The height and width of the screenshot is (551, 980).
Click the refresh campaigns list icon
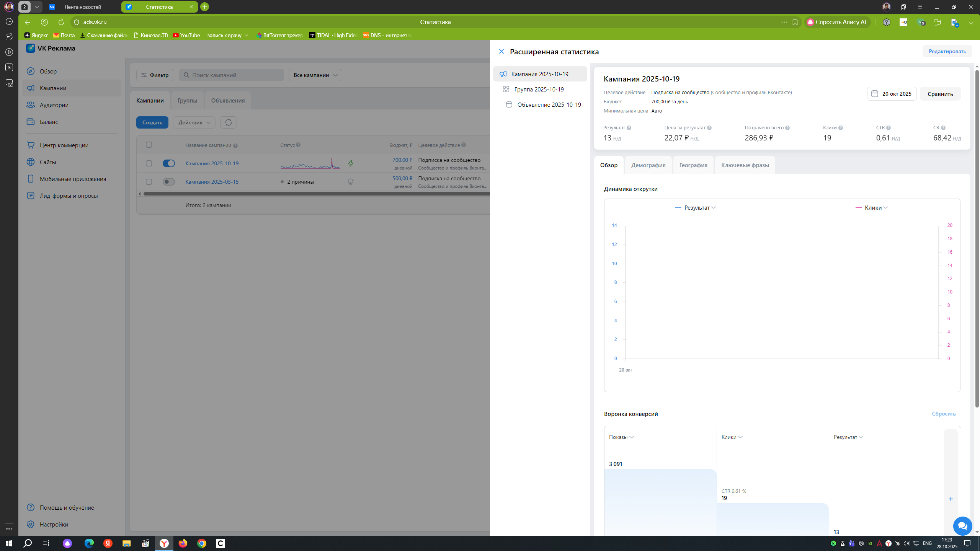229,122
